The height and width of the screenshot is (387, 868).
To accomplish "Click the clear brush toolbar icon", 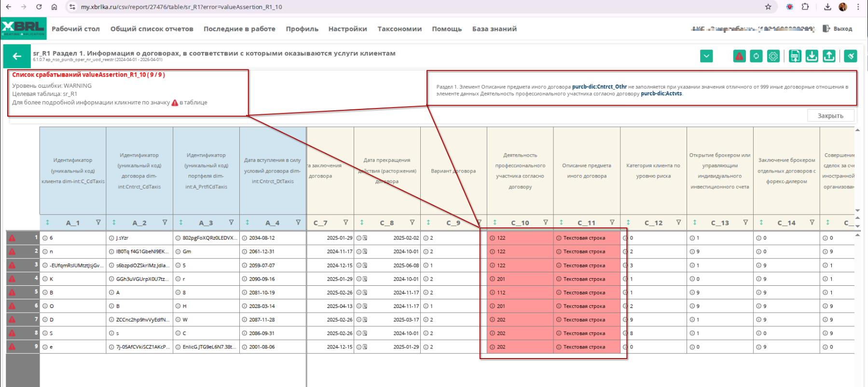I will tap(851, 56).
